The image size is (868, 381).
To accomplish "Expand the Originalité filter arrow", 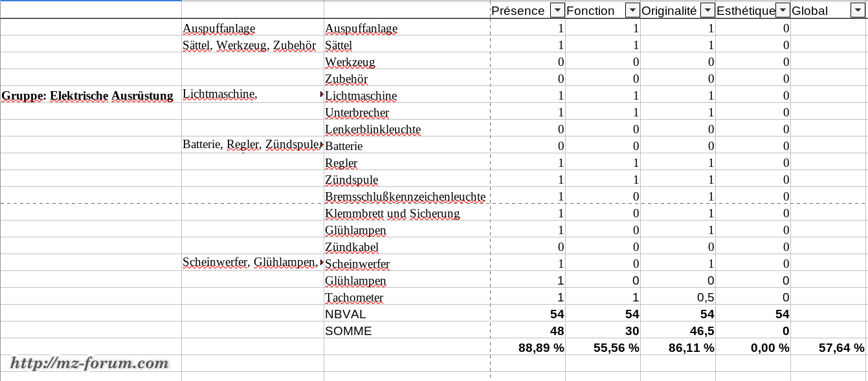I will pyautogui.click(x=707, y=10).
